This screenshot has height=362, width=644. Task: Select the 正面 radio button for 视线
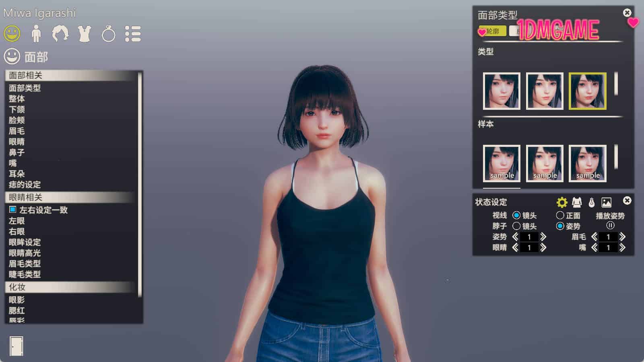pyautogui.click(x=560, y=216)
